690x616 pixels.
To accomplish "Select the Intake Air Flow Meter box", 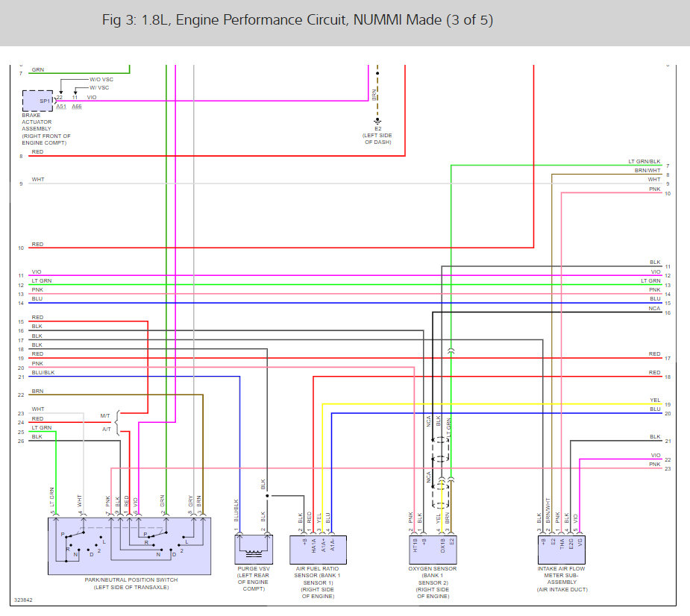I will click(562, 550).
